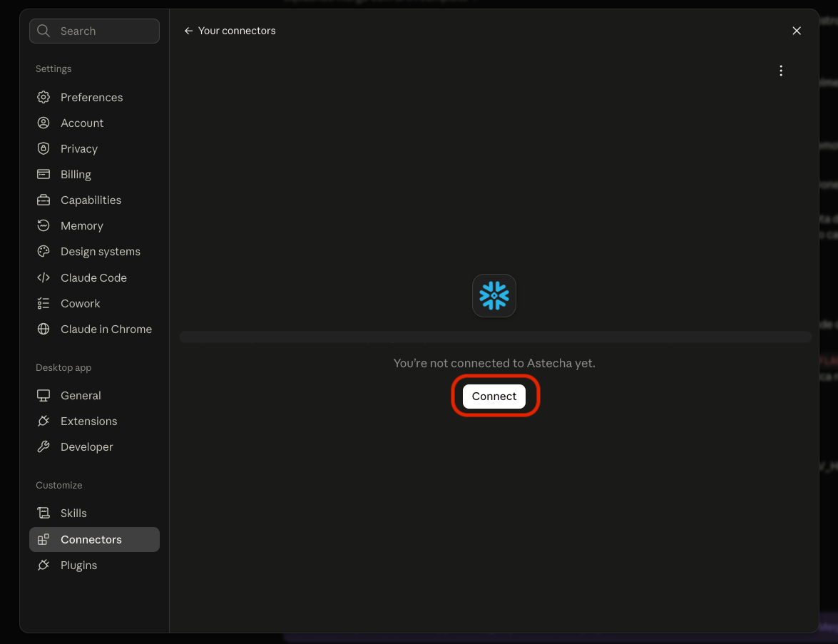Click the Astecha snowflake logo icon
838x644 pixels.
click(494, 295)
